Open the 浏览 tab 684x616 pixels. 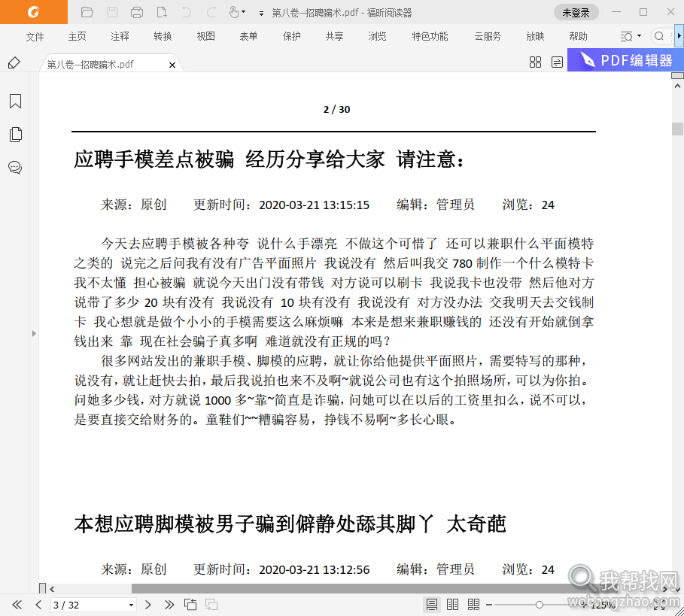tap(377, 37)
